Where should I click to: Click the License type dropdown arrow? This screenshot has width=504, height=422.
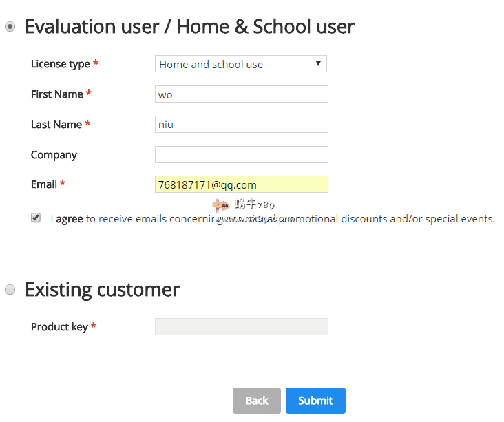click(x=318, y=63)
